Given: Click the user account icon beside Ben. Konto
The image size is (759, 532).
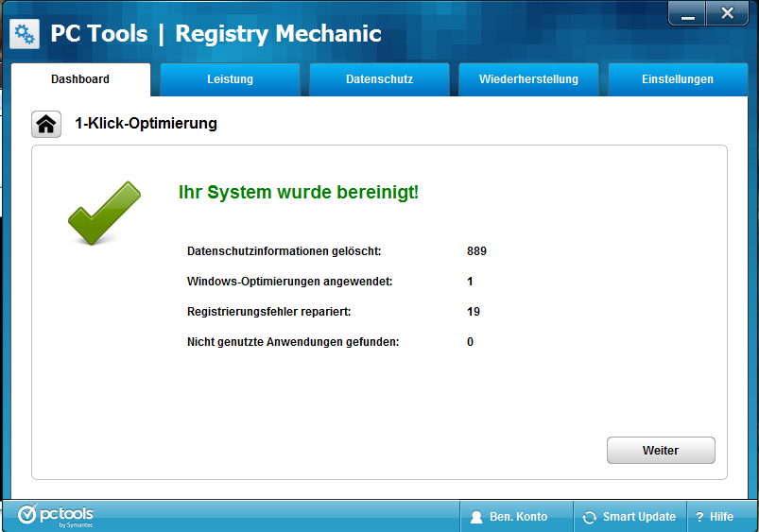Looking at the screenshot, I should pyautogui.click(x=476, y=517).
